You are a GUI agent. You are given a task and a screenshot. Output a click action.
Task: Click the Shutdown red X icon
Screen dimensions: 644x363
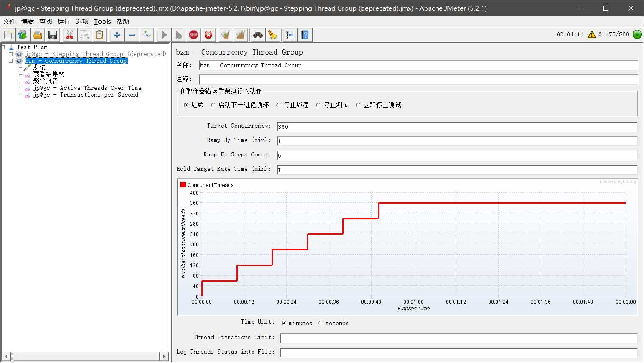tap(208, 35)
